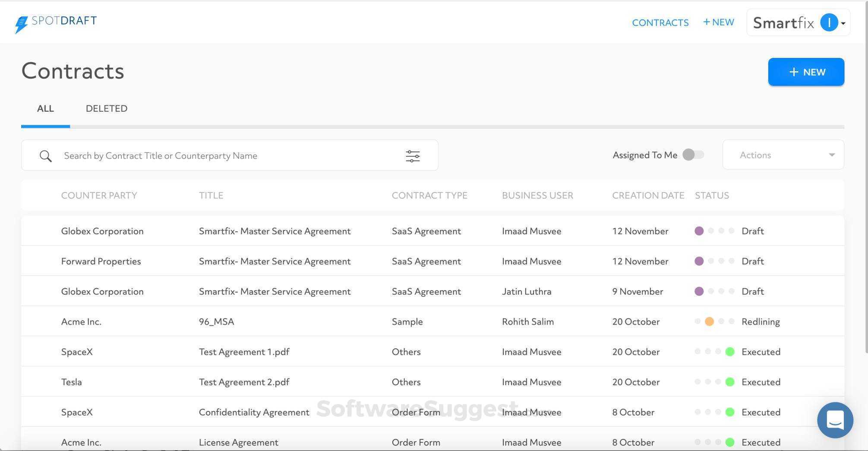Click the TITLE column header
This screenshot has width=868, height=451.
point(211,195)
